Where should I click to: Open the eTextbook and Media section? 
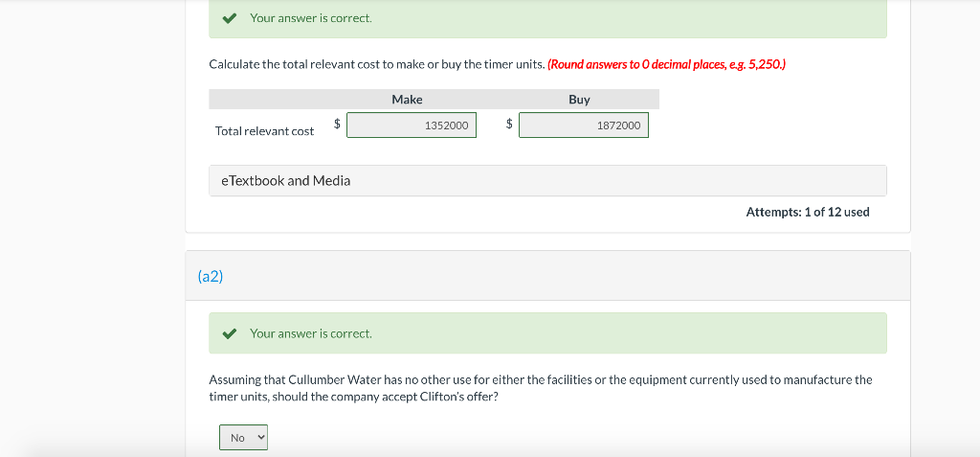[x=547, y=181]
